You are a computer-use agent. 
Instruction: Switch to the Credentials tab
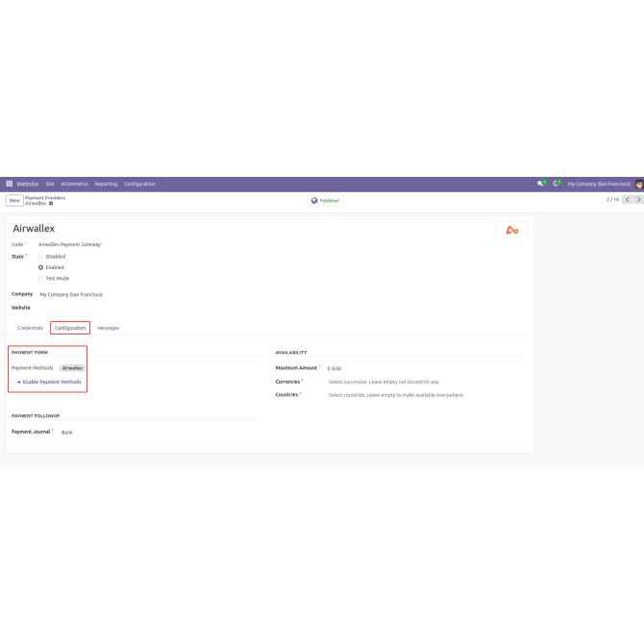30,328
